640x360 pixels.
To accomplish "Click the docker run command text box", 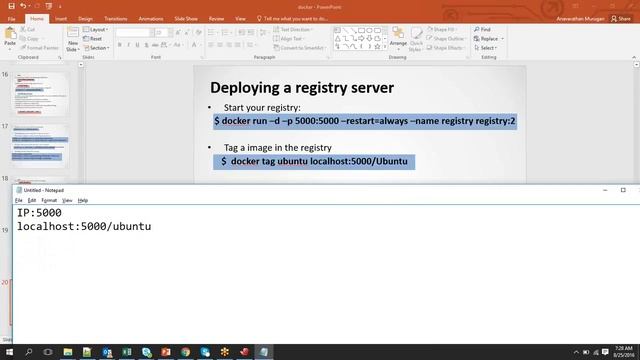I will [365, 121].
